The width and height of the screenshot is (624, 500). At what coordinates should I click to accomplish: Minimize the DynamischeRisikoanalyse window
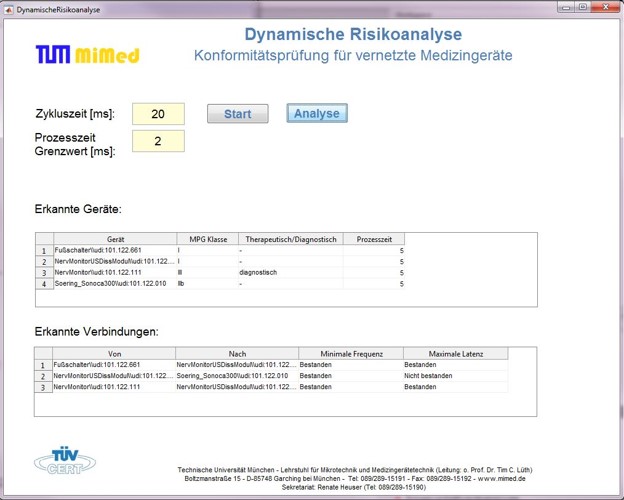coord(567,7)
